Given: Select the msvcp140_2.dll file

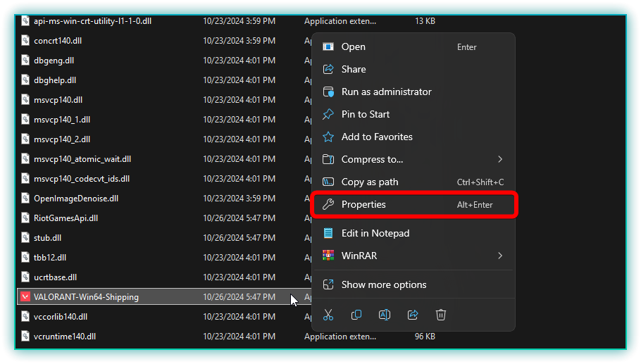Looking at the screenshot, I should click(62, 139).
